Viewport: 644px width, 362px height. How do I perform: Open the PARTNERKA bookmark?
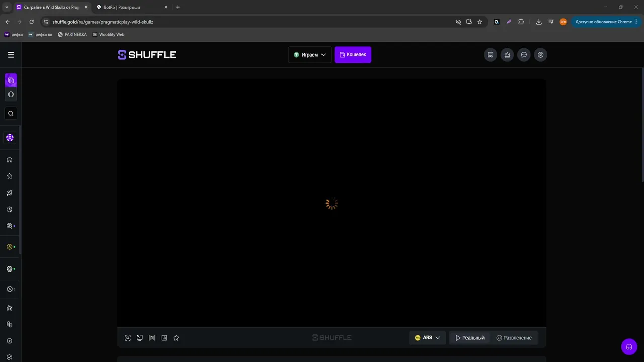72,34
